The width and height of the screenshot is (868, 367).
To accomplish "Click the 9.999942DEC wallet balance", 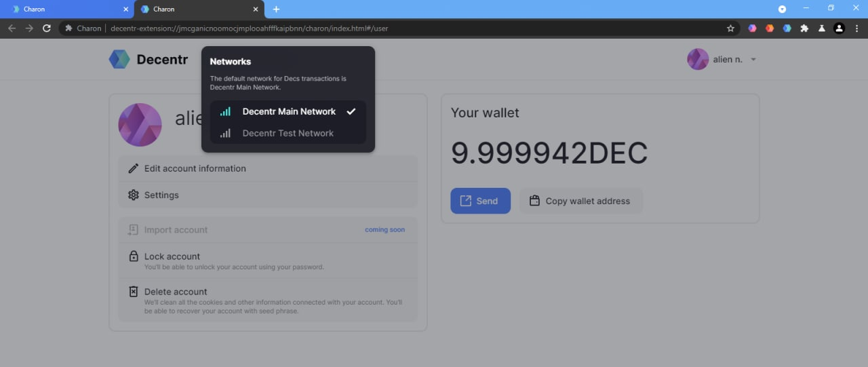I will (549, 154).
